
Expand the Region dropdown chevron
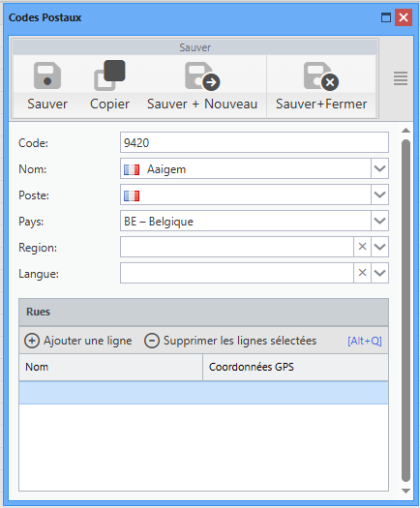(x=379, y=247)
